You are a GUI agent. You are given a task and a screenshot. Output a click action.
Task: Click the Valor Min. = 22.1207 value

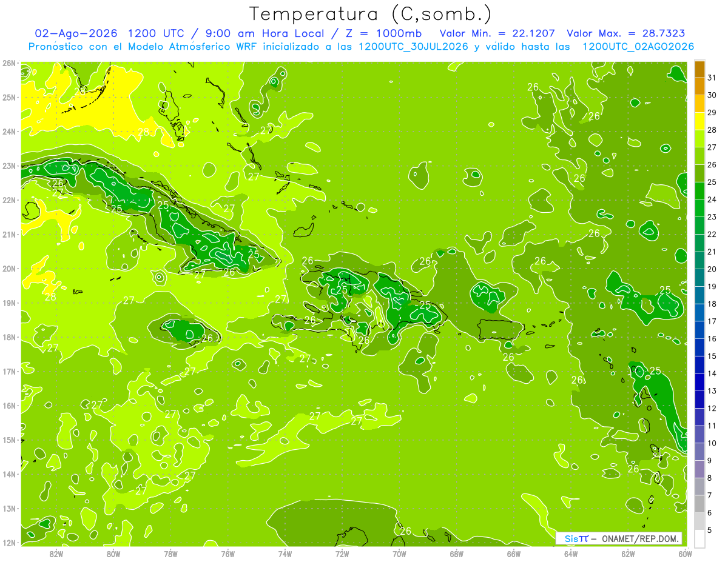pyautogui.click(x=497, y=33)
